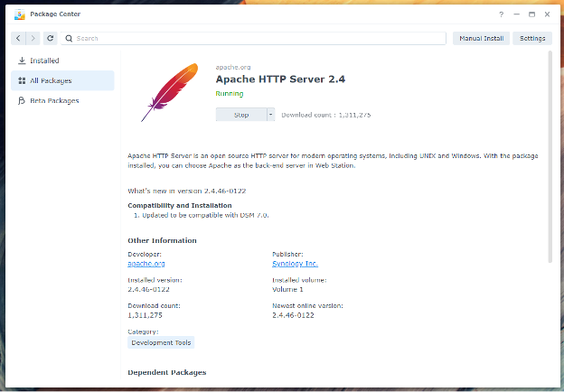Expand the dropdown arrow next to Stop
Screen dimensions: 564x392
[x=271, y=115]
